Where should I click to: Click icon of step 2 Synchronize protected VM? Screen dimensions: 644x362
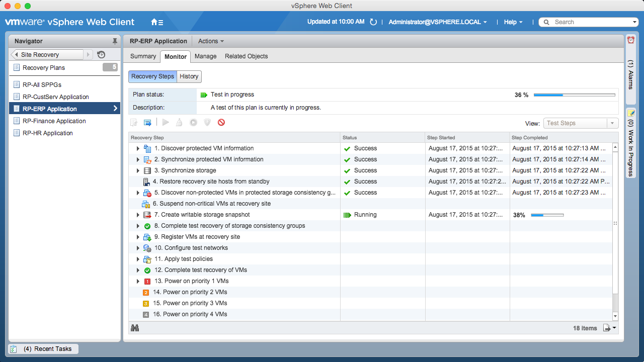[x=147, y=159]
